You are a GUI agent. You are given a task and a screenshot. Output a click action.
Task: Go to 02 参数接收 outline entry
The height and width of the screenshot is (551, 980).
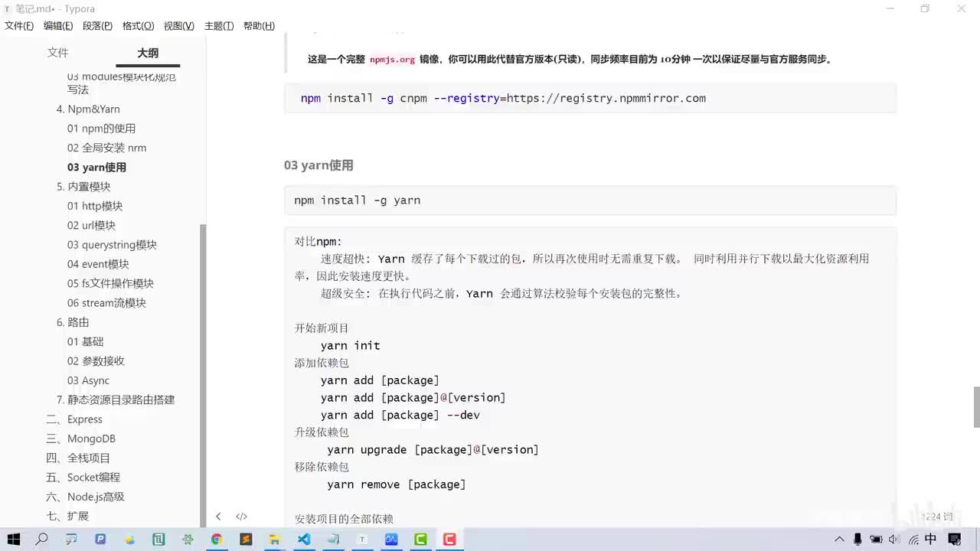point(96,361)
